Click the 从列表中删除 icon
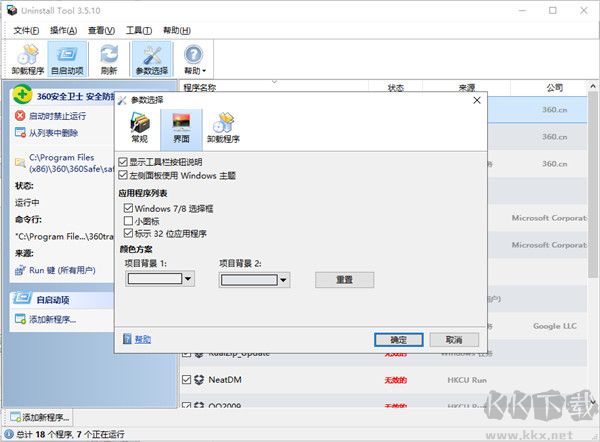This screenshot has height=442, width=600. point(20,133)
